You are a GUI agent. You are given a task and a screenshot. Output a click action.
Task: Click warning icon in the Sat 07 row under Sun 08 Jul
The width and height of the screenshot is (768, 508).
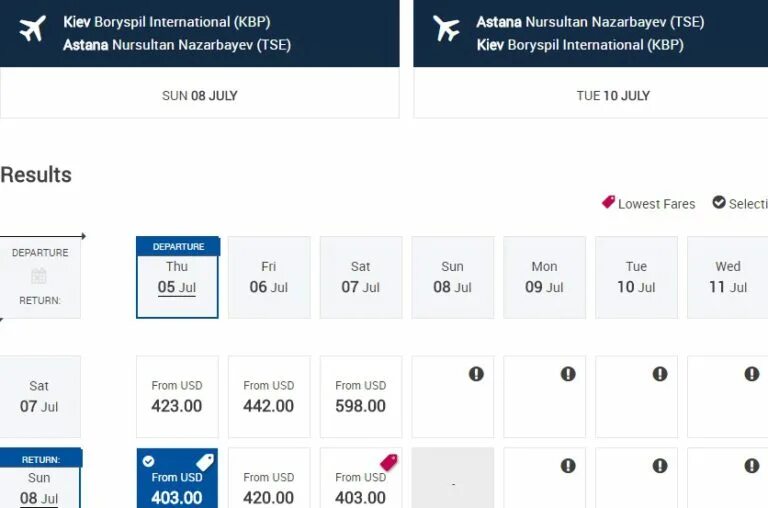476,374
